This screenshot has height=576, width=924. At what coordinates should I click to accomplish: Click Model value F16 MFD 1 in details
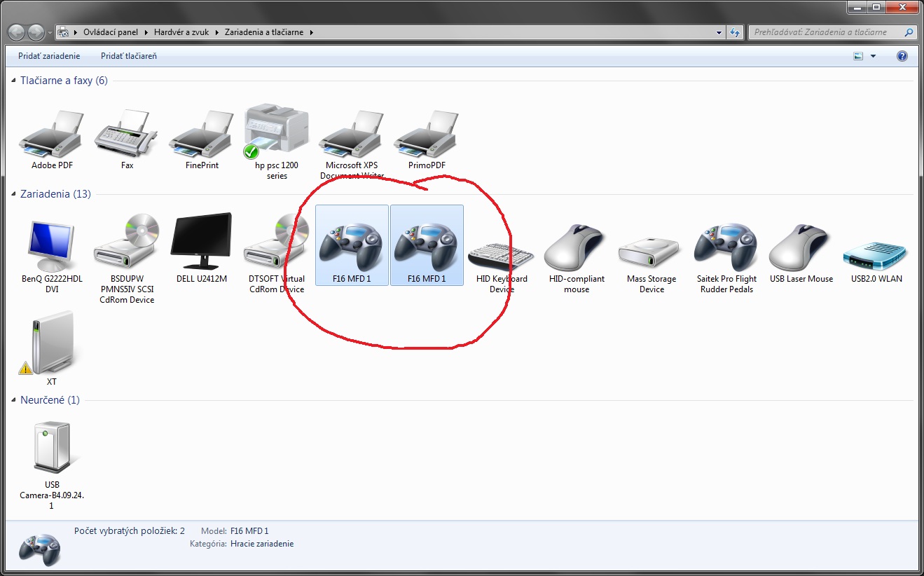coord(249,531)
